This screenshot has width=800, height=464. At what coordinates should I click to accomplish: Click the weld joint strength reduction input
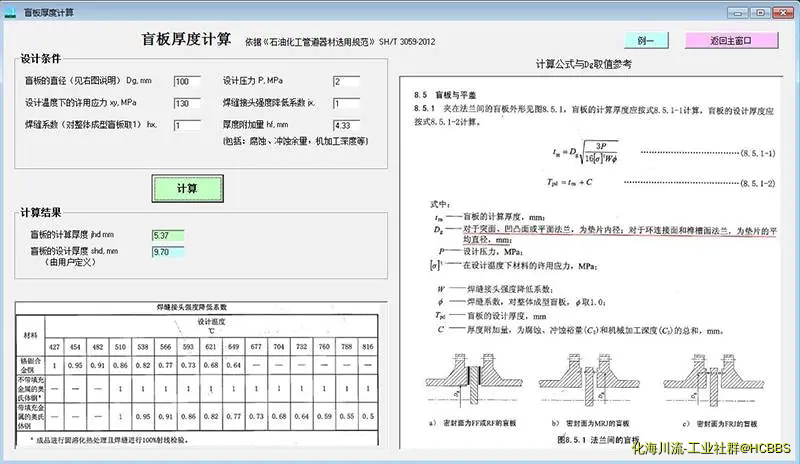coord(346,103)
